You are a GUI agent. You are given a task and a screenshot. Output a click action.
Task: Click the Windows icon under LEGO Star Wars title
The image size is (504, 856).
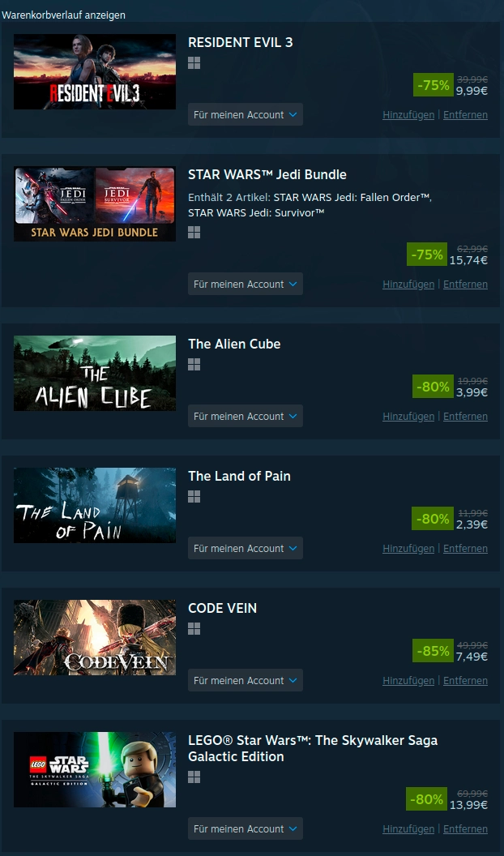[194, 777]
